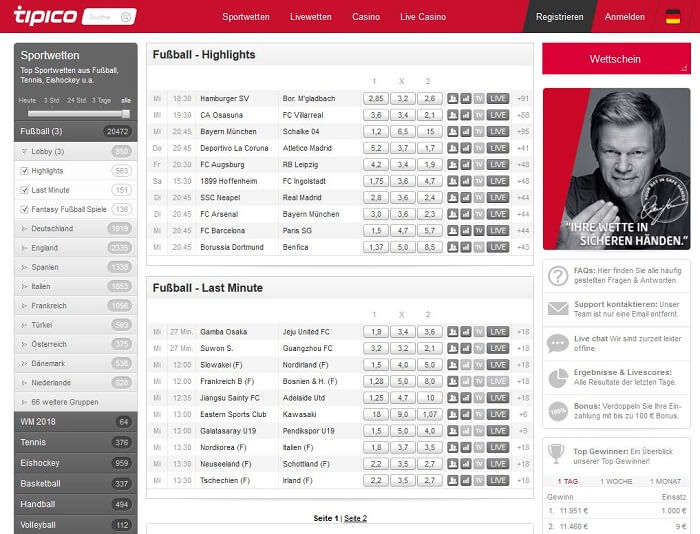
Task: Click LIVE badge in Tschechien (F) row
Action: tap(498, 480)
